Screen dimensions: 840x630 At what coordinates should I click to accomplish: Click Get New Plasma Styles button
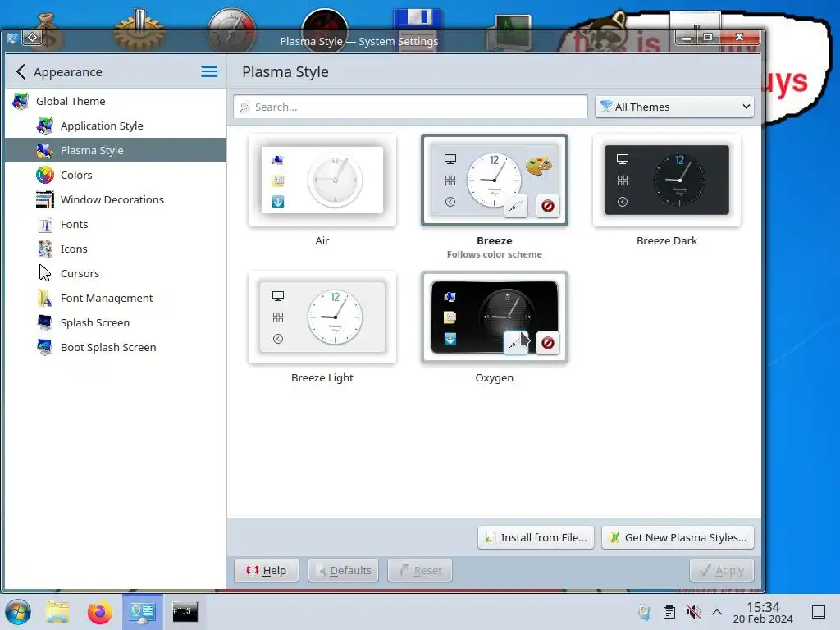[678, 537]
